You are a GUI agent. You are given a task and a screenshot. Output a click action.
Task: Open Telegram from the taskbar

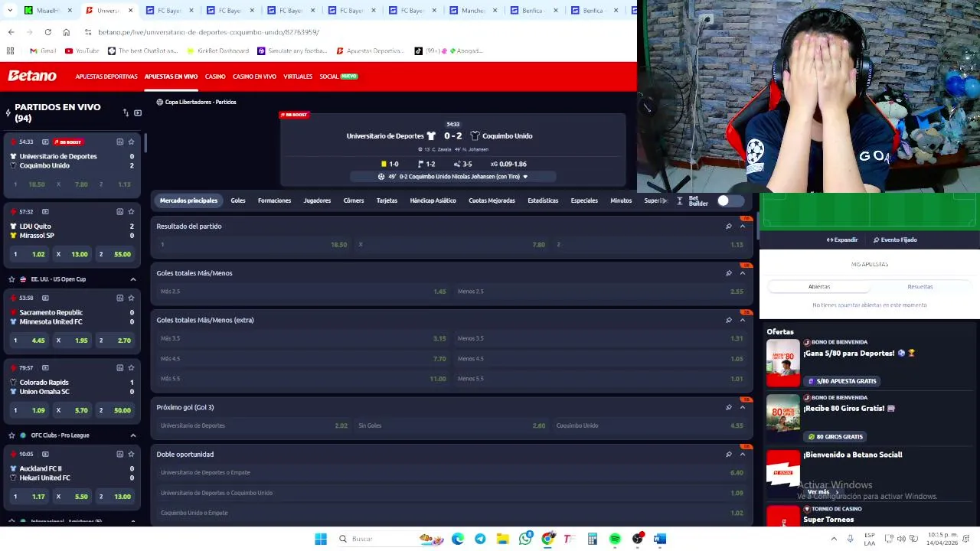coord(480,539)
